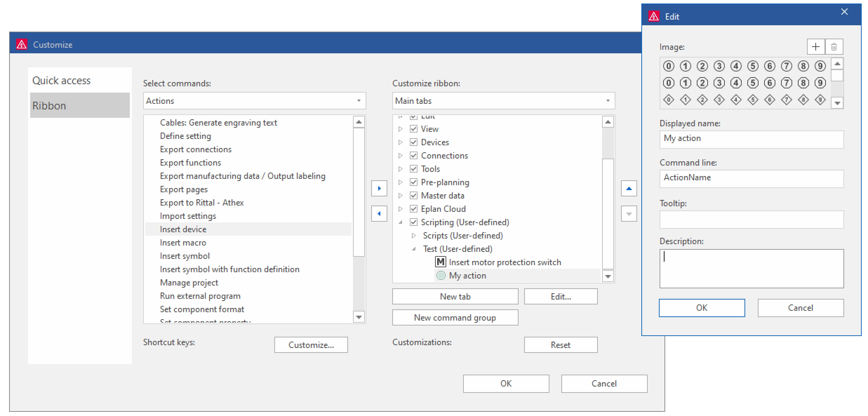Expand the Eplan Cloud tree node
The width and height of the screenshot is (868, 416).
pyautogui.click(x=400, y=209)
